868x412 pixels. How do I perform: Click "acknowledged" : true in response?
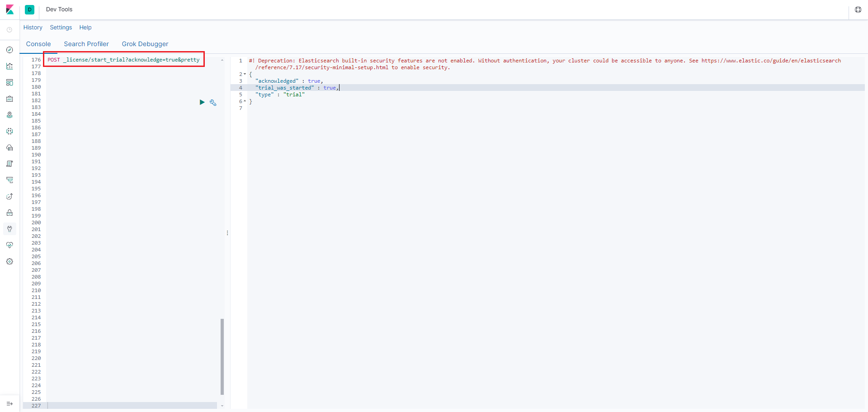(x=289, y=81)
